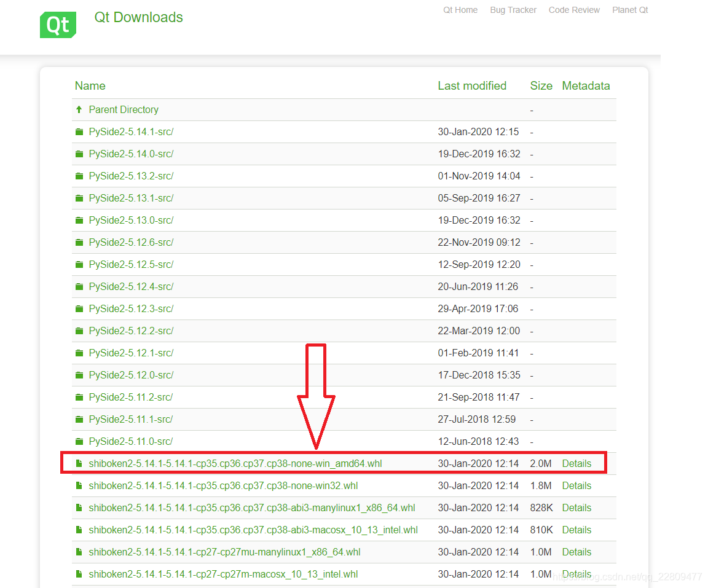708x588 pixels.
Task: Open the PySide2-5.13.0-src/ directory link
Action: pos(131,220)
